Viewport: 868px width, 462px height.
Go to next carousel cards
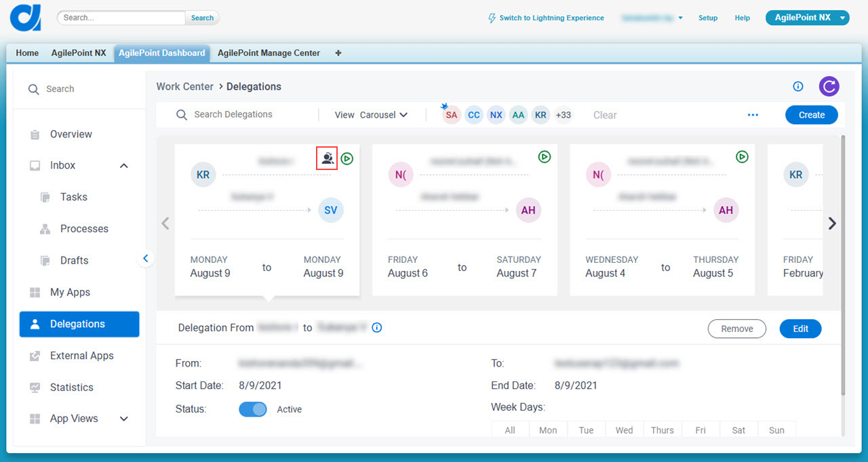click(832, 223)
